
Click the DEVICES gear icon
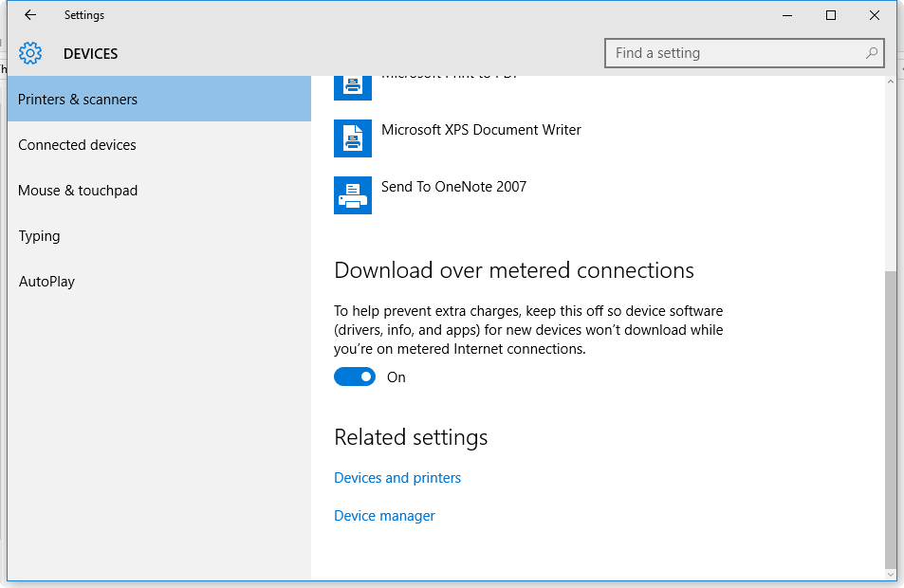pos(30,53)
